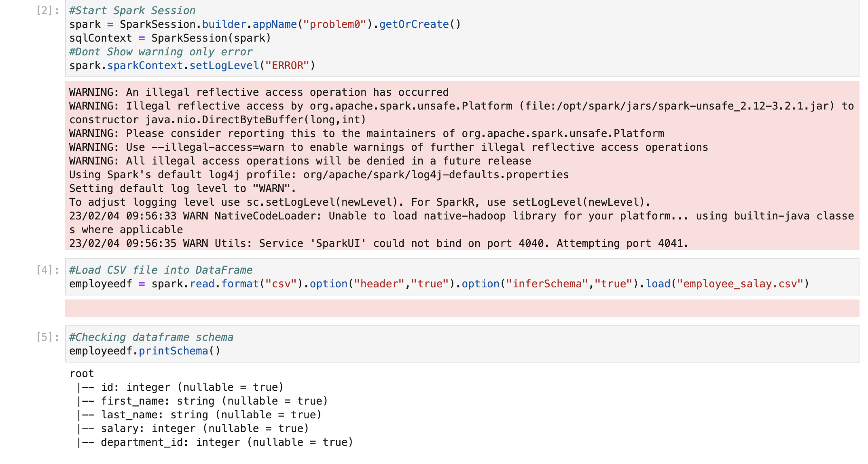Place cursor on the "problem0" app name string

[334, 25]
